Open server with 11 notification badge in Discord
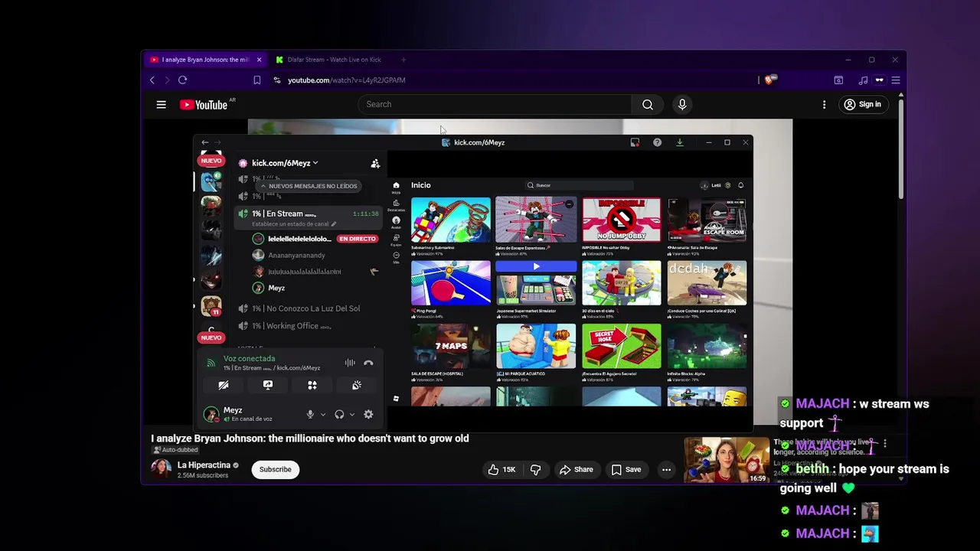Viewport: 980px width, 551px height. (211, 305)
